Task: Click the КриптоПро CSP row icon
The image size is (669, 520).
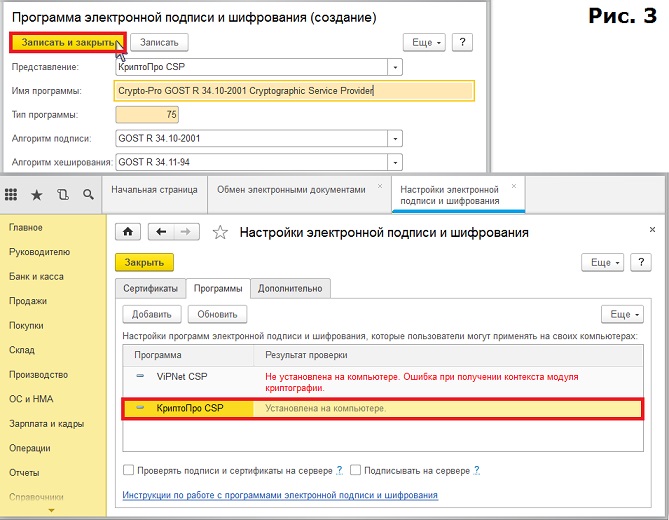Action: (x=140, y=408)
